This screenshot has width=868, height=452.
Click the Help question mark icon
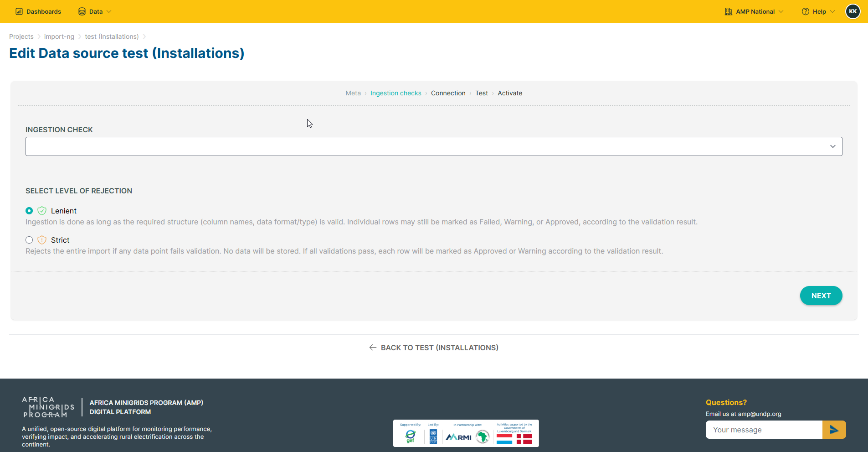pos(806,11)
